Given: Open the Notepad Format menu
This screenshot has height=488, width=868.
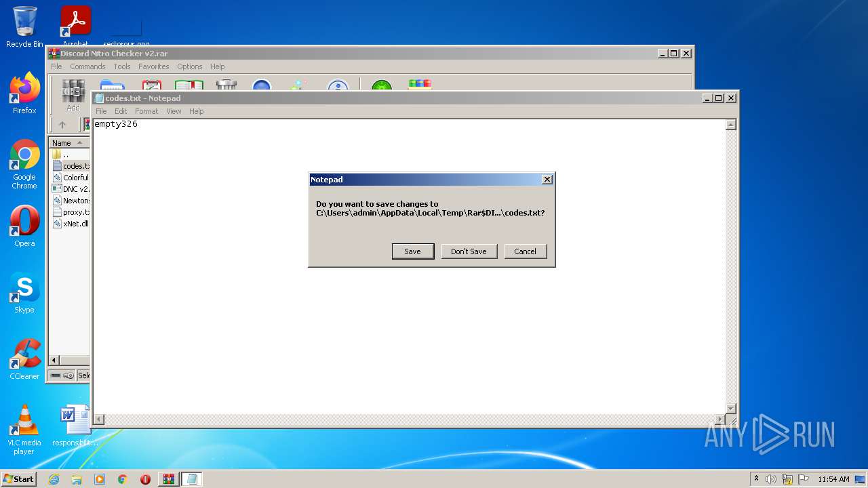Looking at the screenshot, I should point(146,111).
